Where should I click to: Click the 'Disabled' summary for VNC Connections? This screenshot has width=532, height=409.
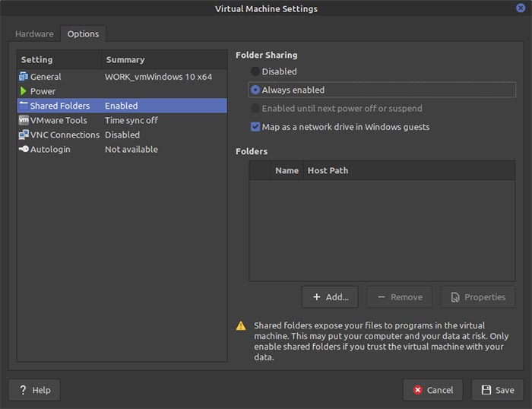tap(122, 135)
